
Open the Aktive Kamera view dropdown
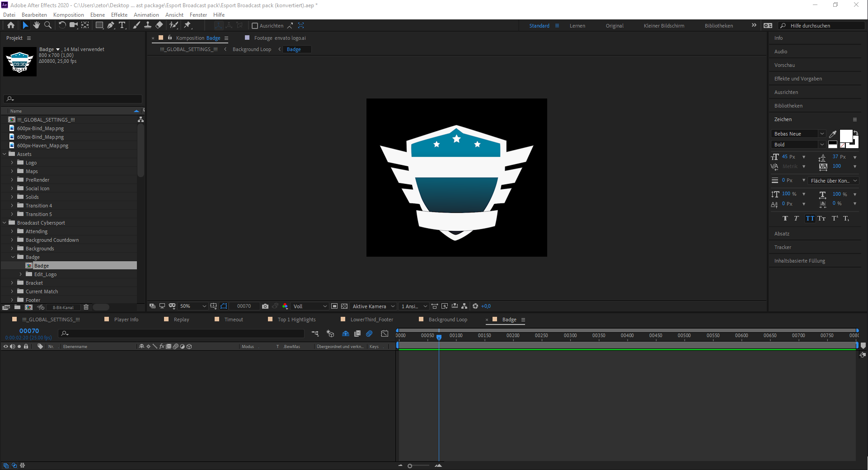click(374, 306)
